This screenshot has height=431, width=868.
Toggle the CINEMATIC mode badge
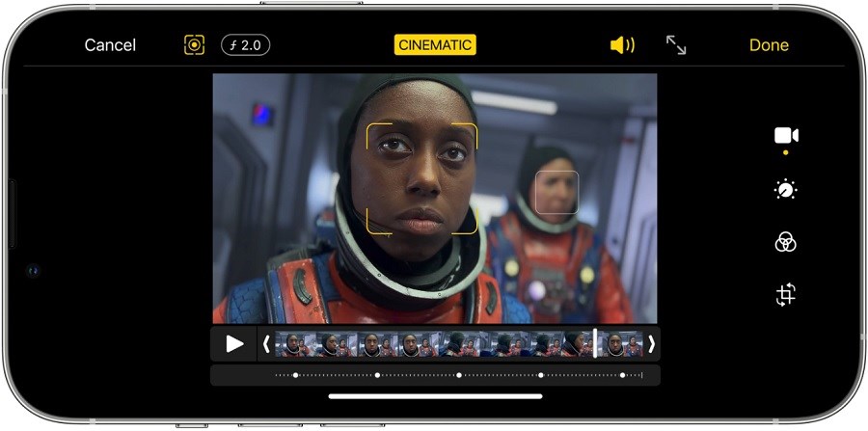435,45
